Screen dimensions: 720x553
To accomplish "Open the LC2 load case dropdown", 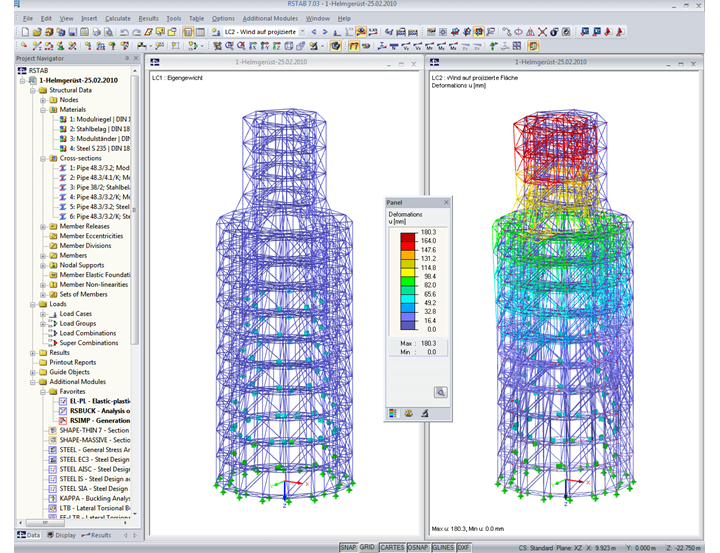I will [303, 32].
